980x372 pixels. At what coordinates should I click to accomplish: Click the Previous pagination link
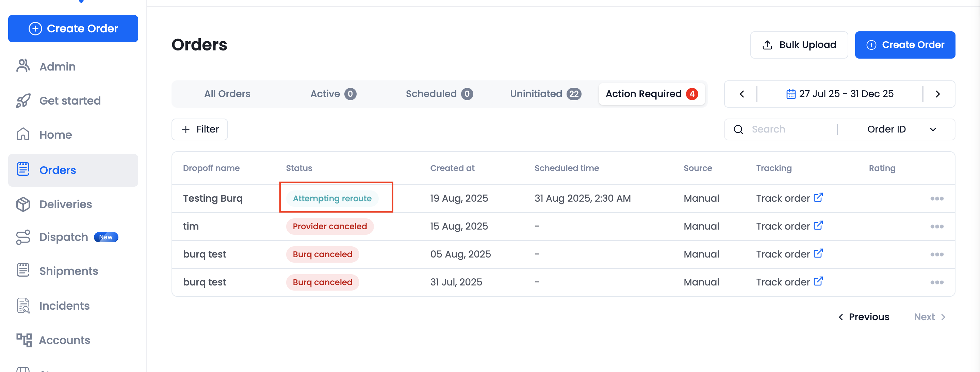[864, 317]
